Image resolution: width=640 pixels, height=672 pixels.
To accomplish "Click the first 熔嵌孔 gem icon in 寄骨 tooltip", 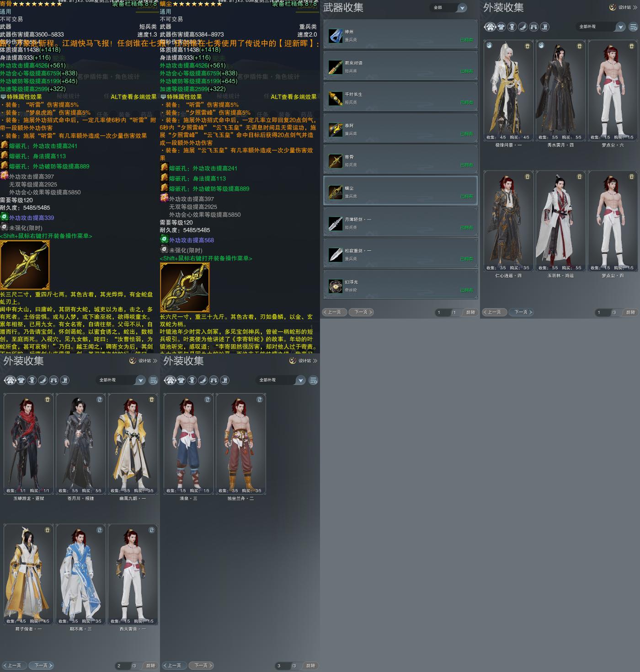I will click(4, 145).
